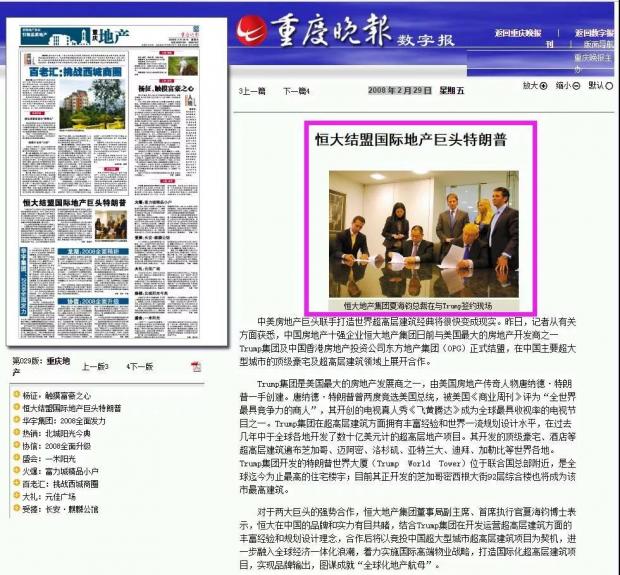Viewport: 620px width, 575px height.
Task: Click the date 2008年2月29日
Action: point(400,91)
